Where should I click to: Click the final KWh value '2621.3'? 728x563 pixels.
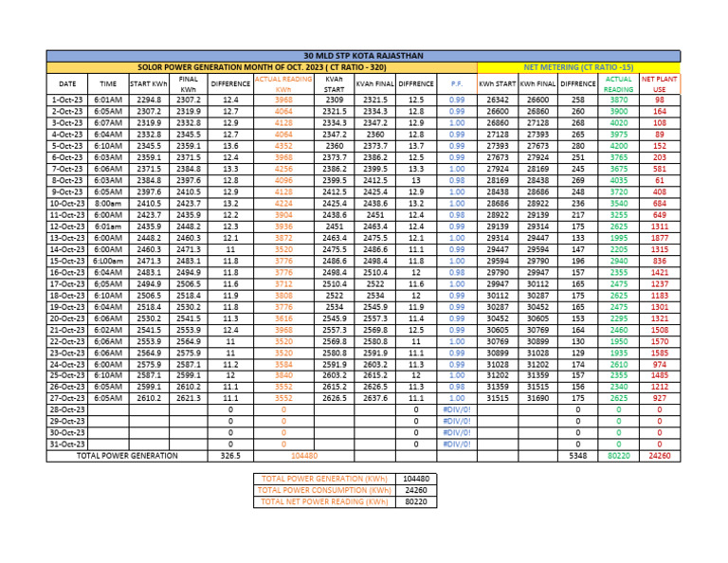[x=188, y=398]
